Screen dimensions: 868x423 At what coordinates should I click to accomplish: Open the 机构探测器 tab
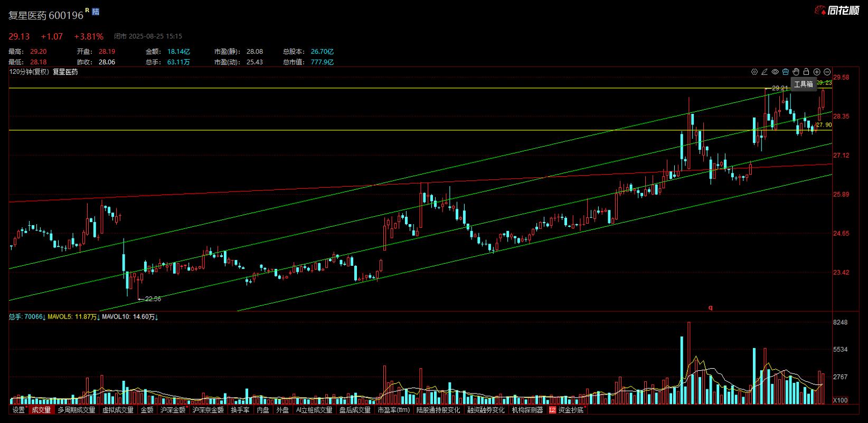[x=527, y=410]
